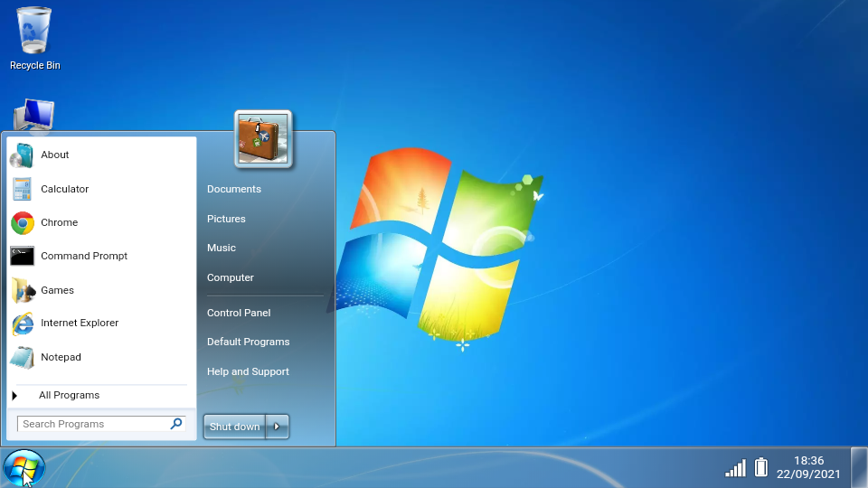This screenshot has width=868, height=488.
Task: Open the Games folder icon
Action: [x=22, y=290]
